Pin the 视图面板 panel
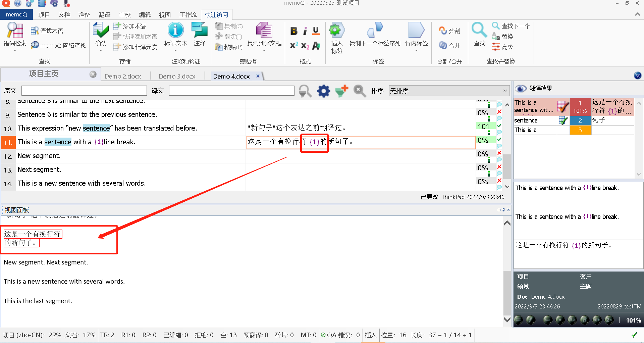 click(x=503, y=210)
